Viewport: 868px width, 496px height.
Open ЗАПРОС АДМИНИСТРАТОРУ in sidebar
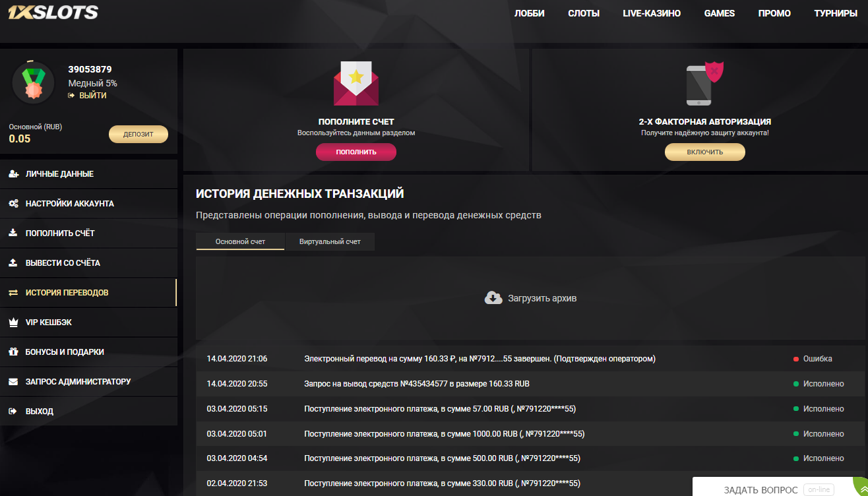89,382
